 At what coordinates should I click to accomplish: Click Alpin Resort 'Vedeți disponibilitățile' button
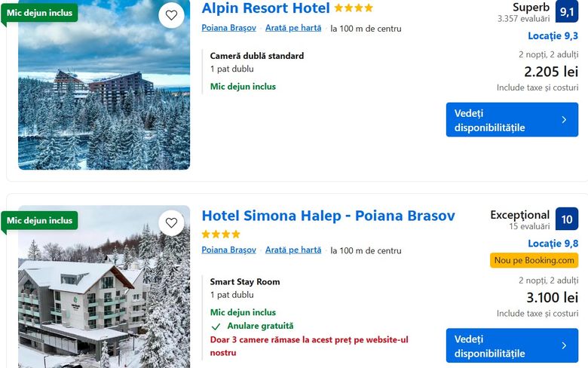click(512, 120)
